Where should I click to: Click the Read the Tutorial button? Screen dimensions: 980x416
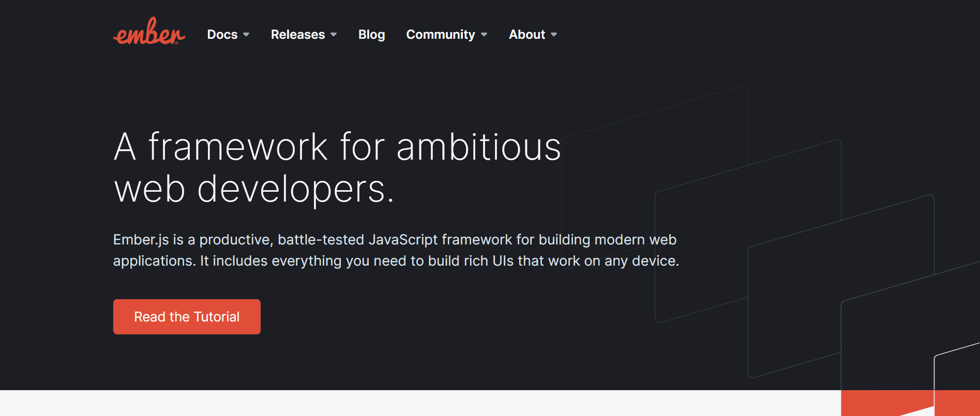click(187, 317)
